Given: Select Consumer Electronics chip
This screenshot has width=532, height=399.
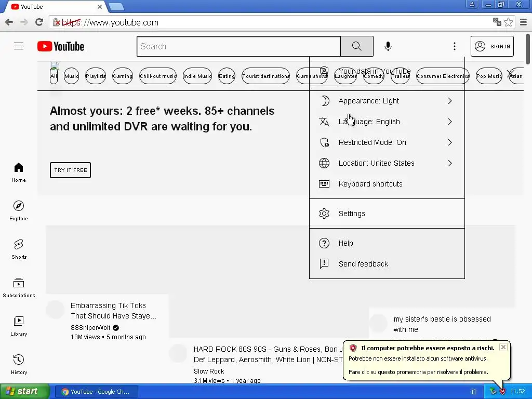Looking at the screenshot, I should pos(443,76).
